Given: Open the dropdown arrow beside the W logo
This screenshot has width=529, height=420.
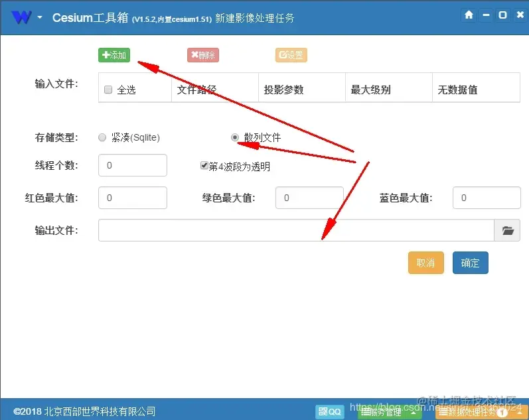Looking at the screenshot, I should coord(40,17).
